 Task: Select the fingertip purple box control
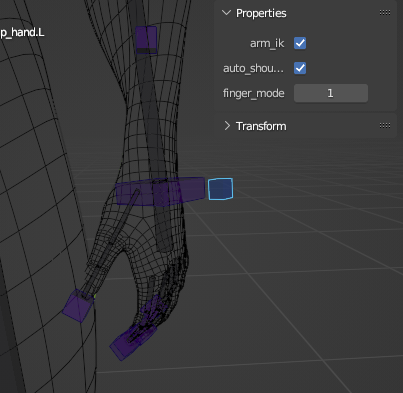tap(132, 342)
